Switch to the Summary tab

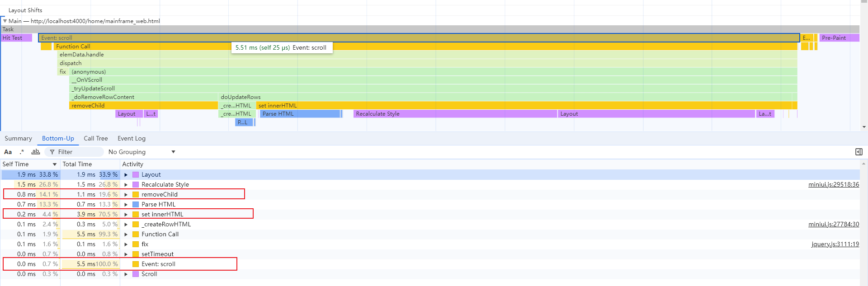19,138
